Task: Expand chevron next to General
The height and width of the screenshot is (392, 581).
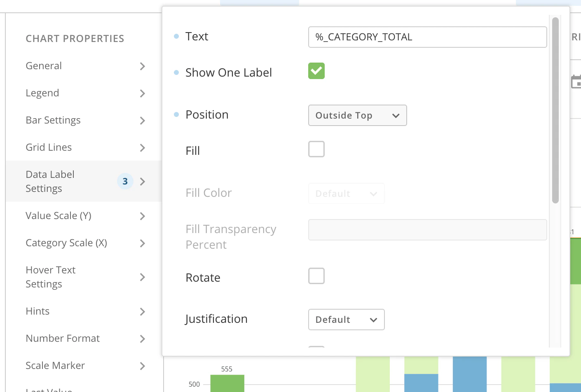Action: click(x=143, y=66)
